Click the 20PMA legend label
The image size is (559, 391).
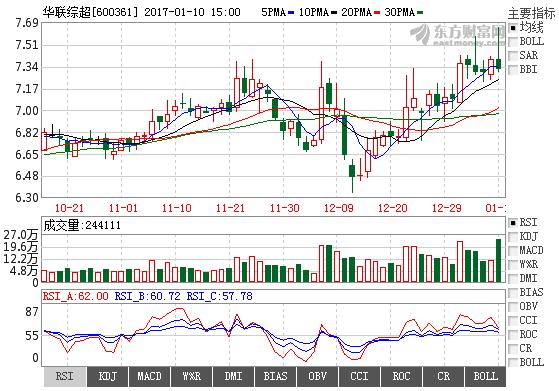click(x=357, y=12)
